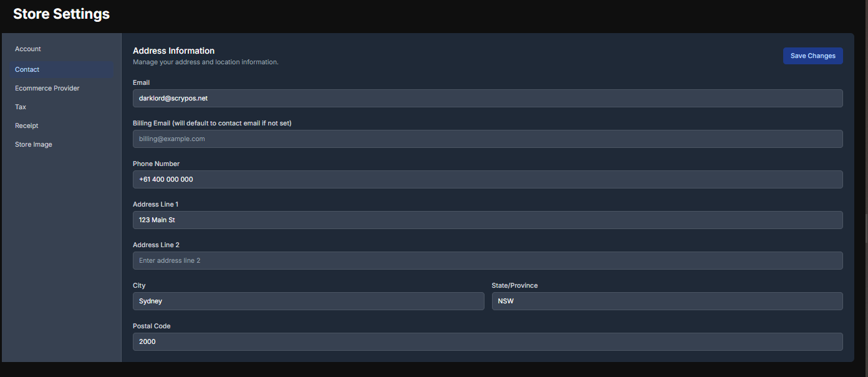
Task: Open the Store Image section
Action: tap(34, 144)
